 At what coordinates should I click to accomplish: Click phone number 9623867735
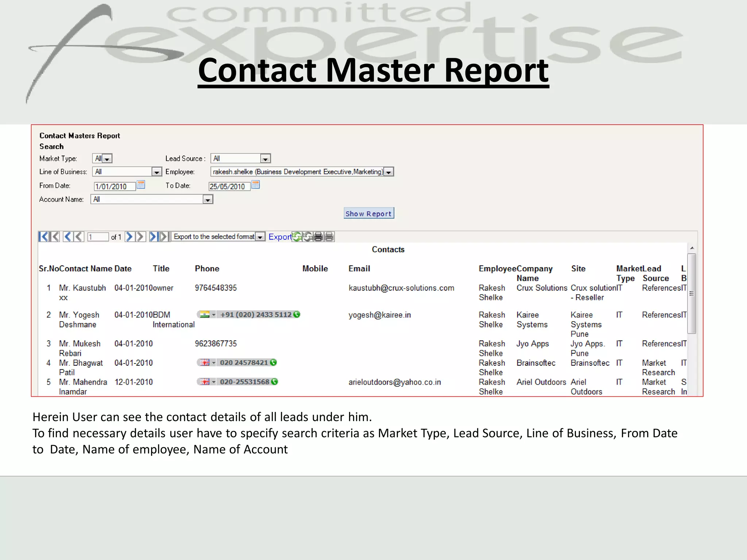[x=216, y=343]
